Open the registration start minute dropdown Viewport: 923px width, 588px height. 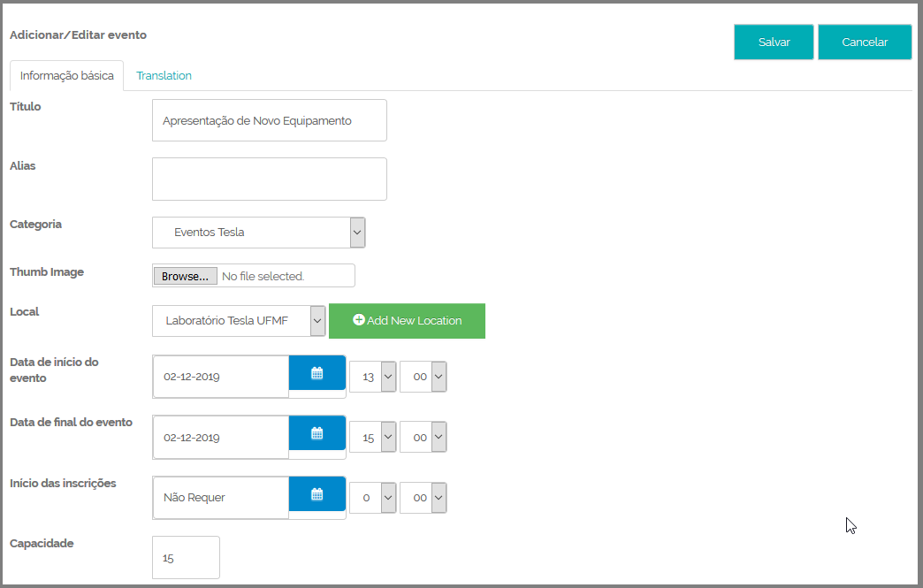423,498
